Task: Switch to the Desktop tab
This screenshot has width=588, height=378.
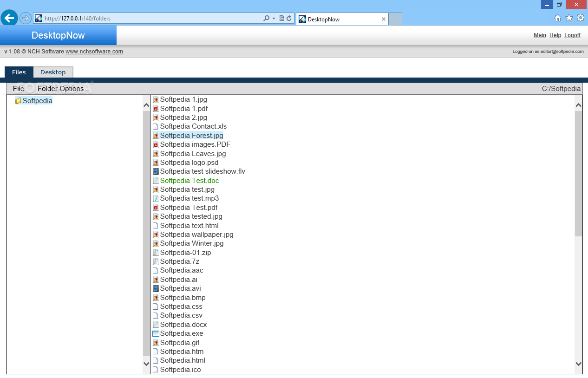Action: point(53,72)
